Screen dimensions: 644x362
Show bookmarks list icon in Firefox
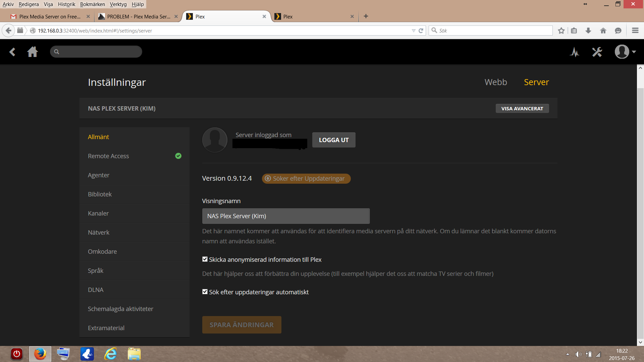coord(574,31)
